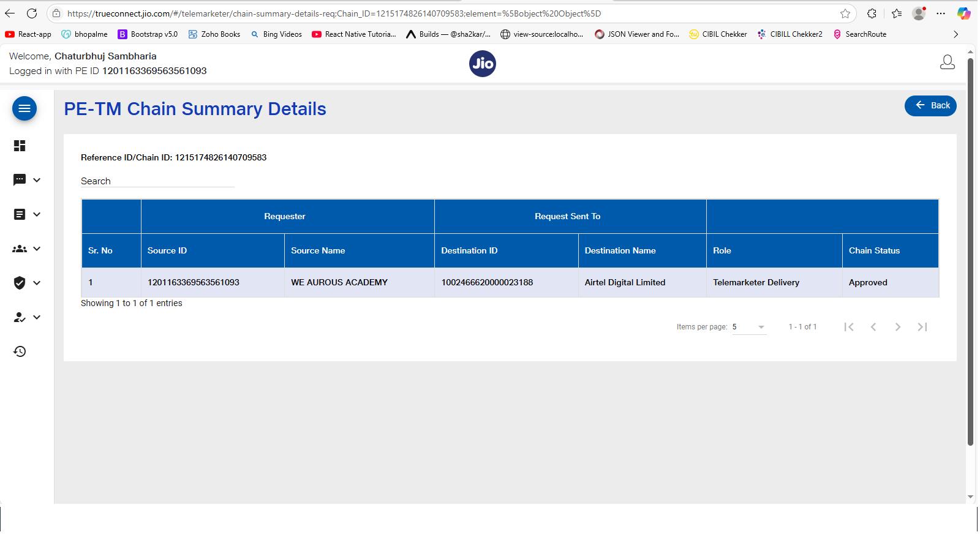Bookmark page with star icon
Image resolution: width=980 pixels, height=551 pixels.
click(x=845, y=13)
